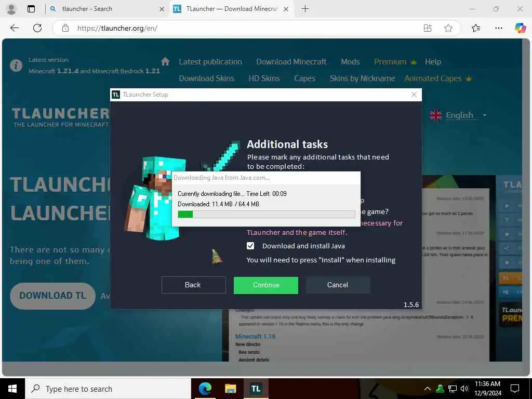Close the TLauncher Download Minecraft tab
Viewport: 532px width, 399px height.
[x=286, y=9]
